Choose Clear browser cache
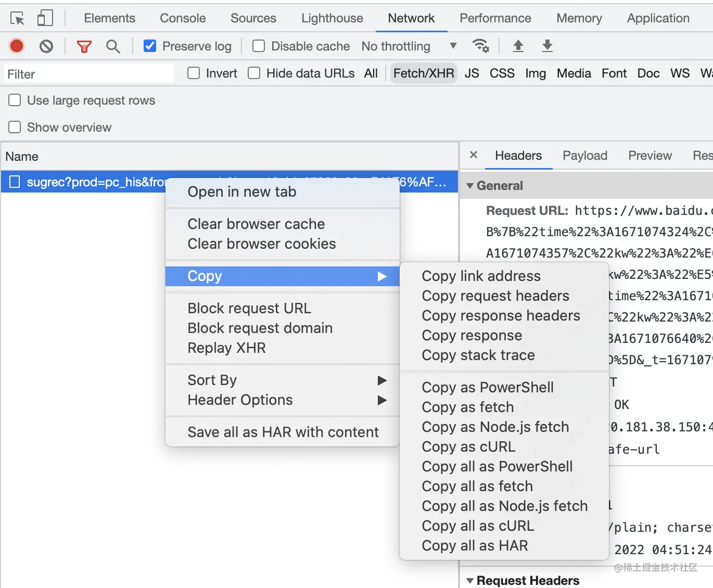The width and height of the screenshot is (713, 588). click(282, 224)
